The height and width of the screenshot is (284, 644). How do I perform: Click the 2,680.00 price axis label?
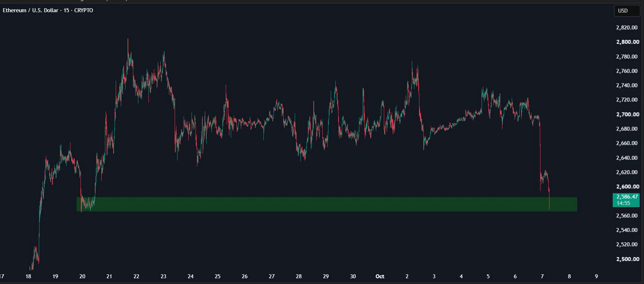click(x=627, y=129)
